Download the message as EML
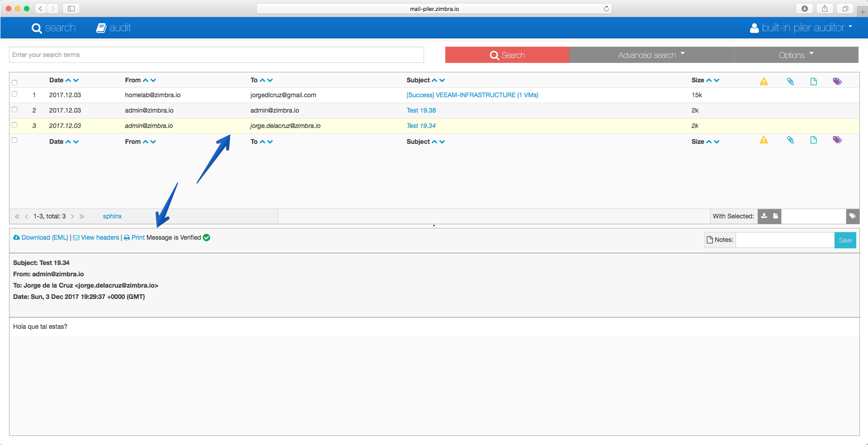 (x=41, y=237)
